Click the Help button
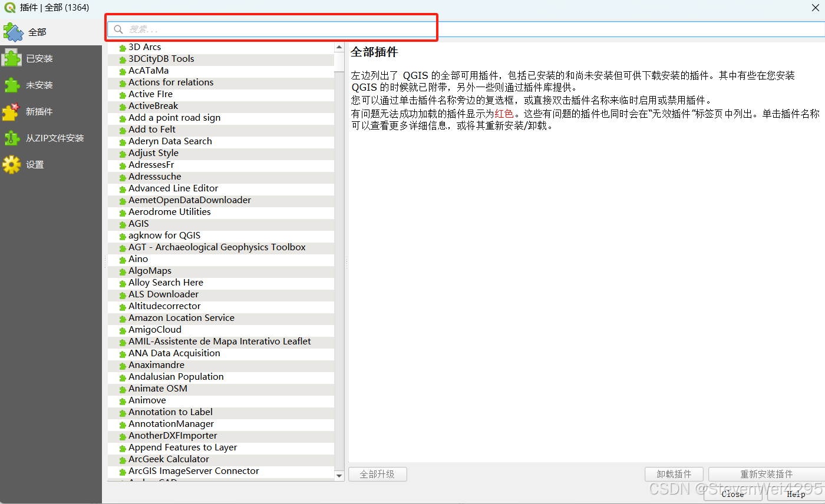The image size is (825, 504). (x=796, y=494)
